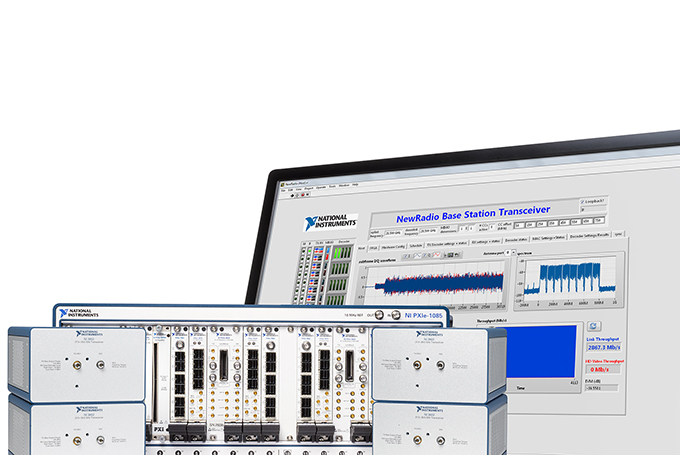Switch to the Decoder status tab
The height and width of the screenshot is (455, 680).
(x=516, y=240)
